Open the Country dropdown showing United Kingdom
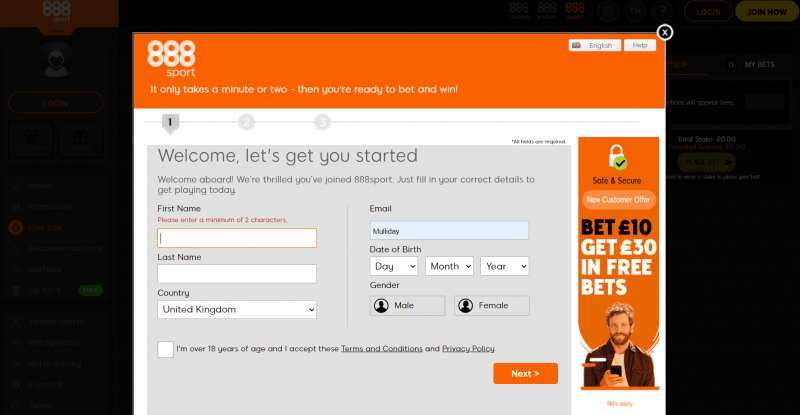This screenshot has width=800, height=415. 237,309
